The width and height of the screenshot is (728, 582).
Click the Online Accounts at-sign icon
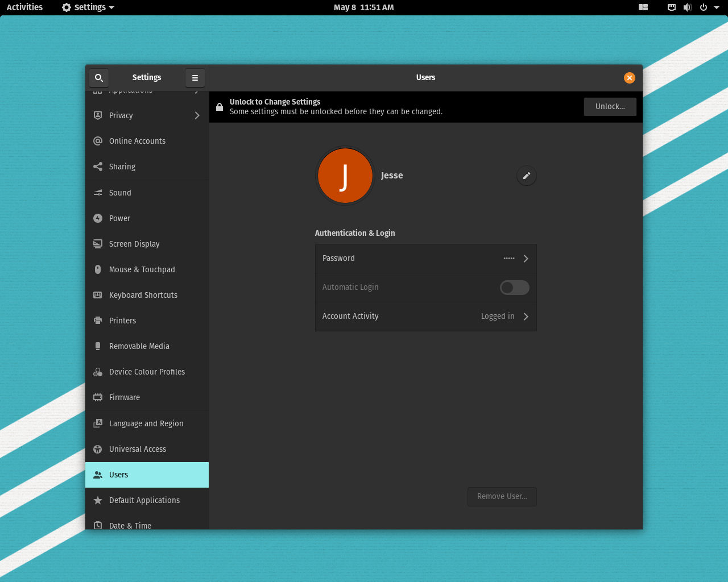[x=98, y=141]
